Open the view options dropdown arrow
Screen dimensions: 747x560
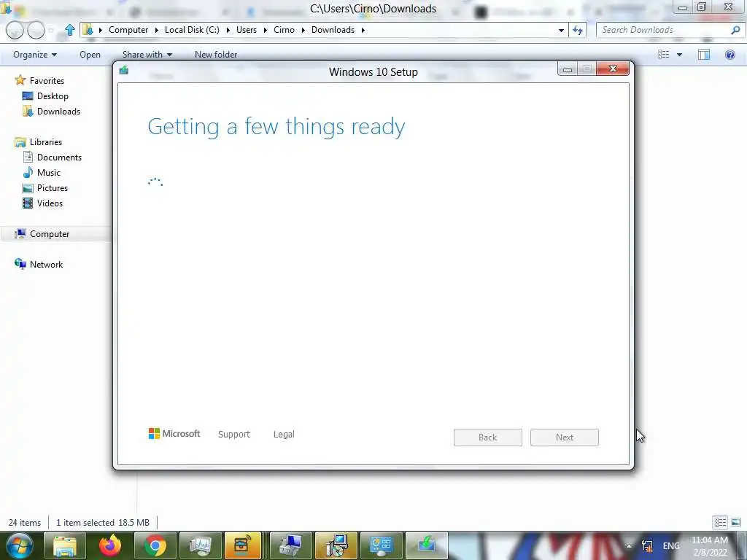point(679,54)
